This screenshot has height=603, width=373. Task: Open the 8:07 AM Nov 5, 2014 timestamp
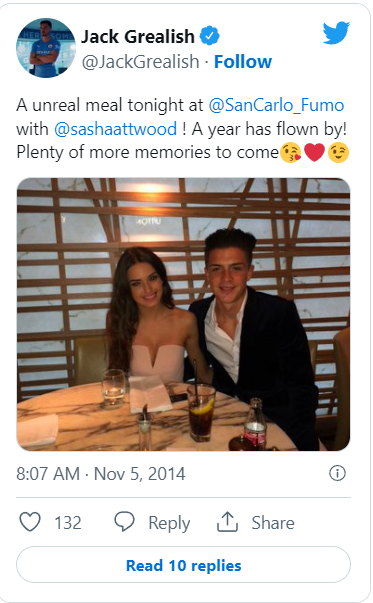tap(101, 473)
